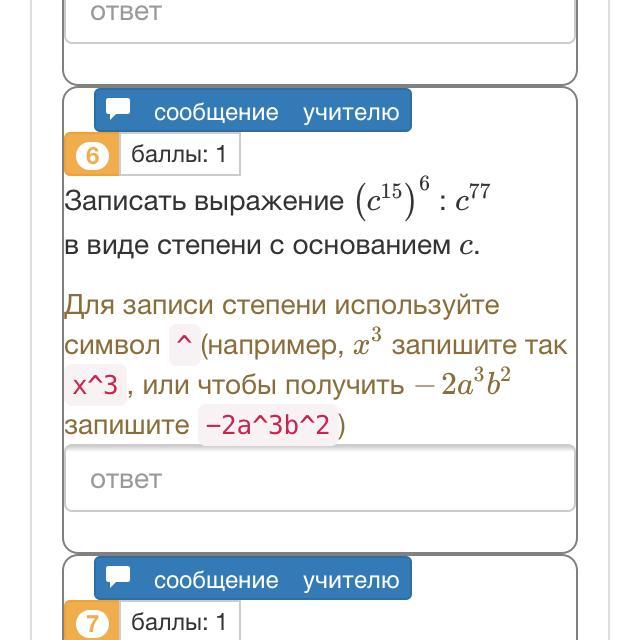
Task: Click the rendered −2a³b² formula
Action: 463,384
